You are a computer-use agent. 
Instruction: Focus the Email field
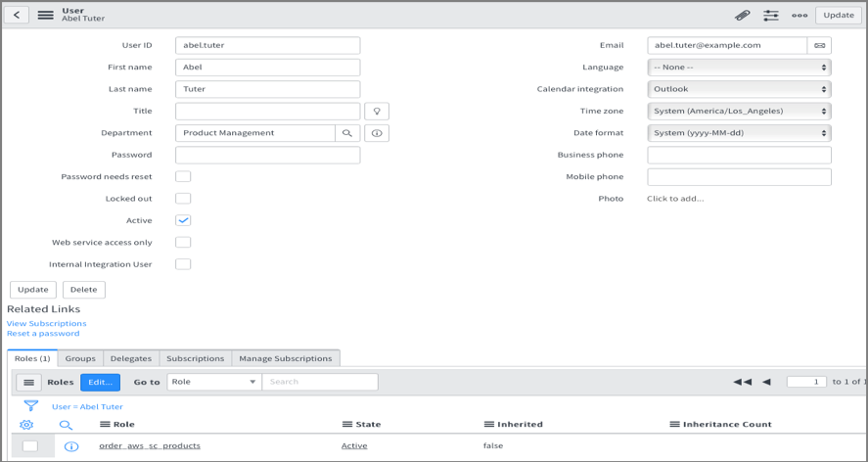[x=727, y=45]
